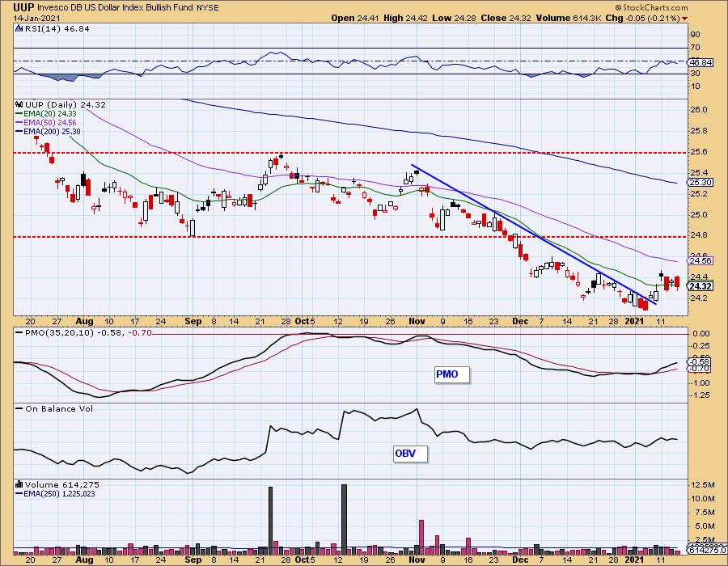Click the green EMA(20) 24.33 legend entry

tap(46, 114)
